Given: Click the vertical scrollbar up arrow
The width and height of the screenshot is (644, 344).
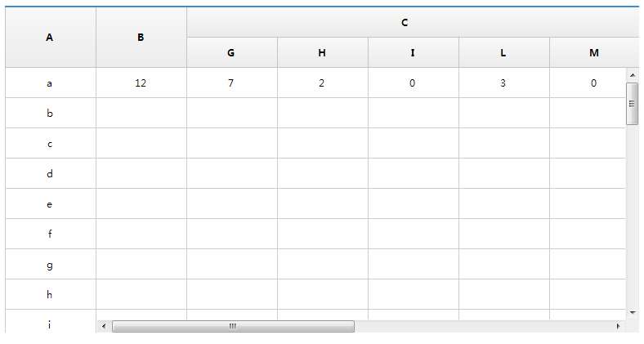Looking at the screenshot, I should point(632,76).
